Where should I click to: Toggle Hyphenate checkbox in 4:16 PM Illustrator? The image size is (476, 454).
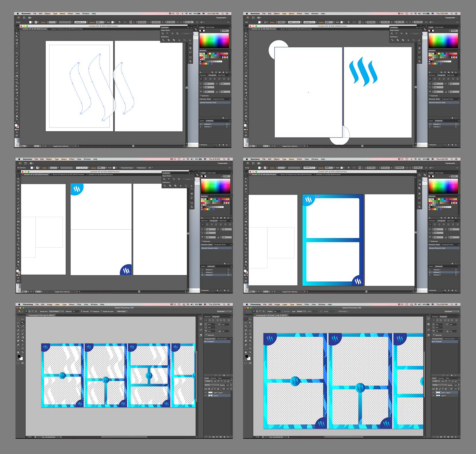(202, 241)
